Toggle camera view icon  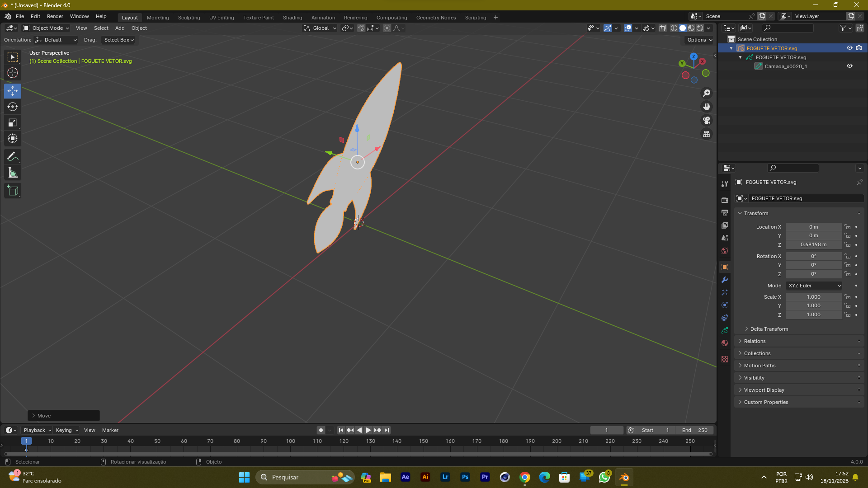point(707,120)
